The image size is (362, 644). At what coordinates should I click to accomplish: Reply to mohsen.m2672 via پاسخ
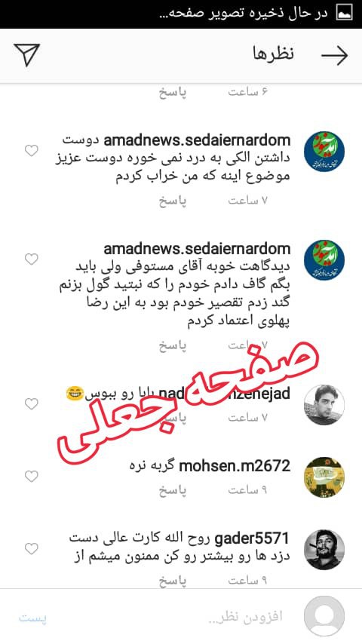click(x=173, y=491)
